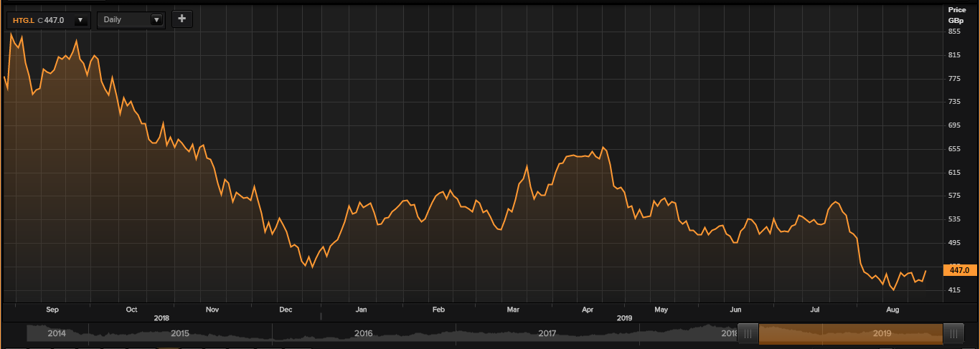Grab the left handle of the range slider
This screenshot has width=980, height=349.
(x=748, y=334)
